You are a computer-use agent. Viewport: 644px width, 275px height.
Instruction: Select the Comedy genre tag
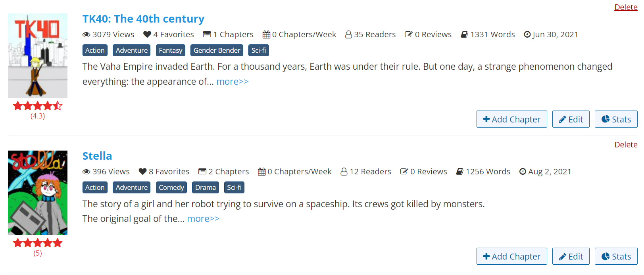point(171,187)
